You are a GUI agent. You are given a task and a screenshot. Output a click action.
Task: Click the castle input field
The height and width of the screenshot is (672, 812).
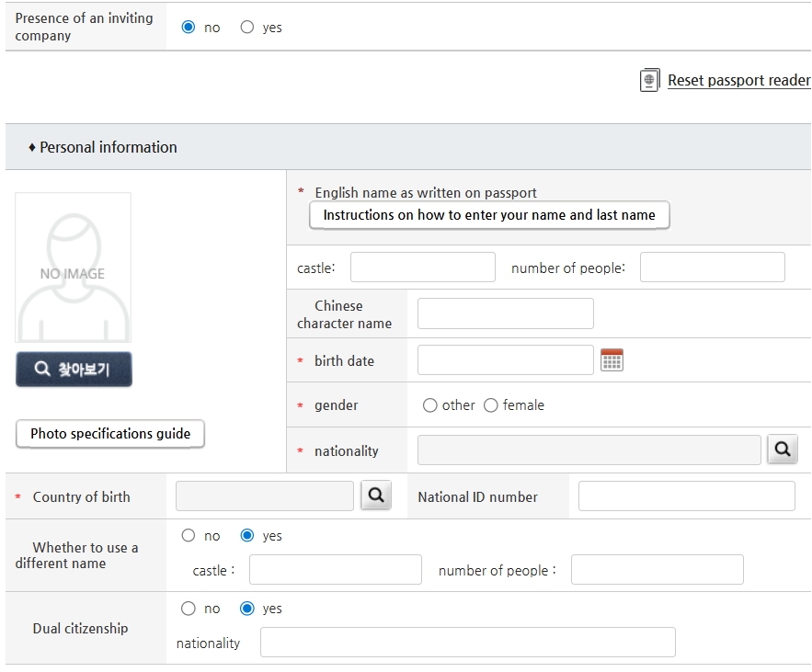[422, 267]
